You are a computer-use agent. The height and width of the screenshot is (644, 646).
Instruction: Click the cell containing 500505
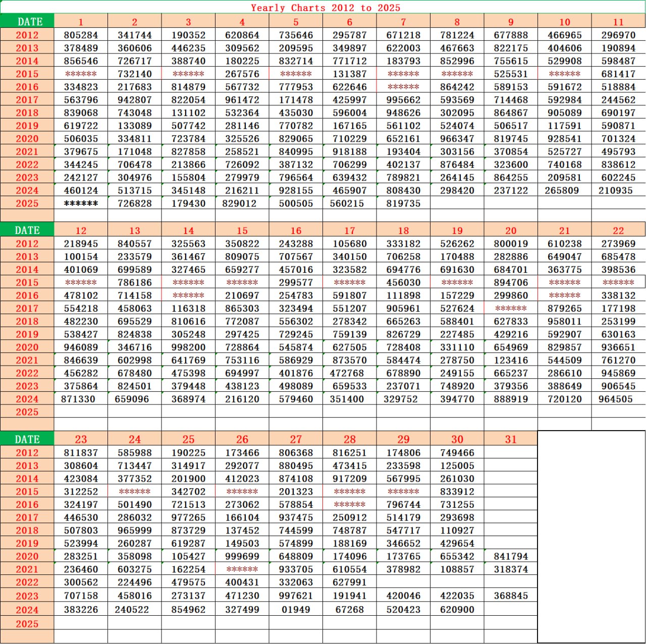296,203
